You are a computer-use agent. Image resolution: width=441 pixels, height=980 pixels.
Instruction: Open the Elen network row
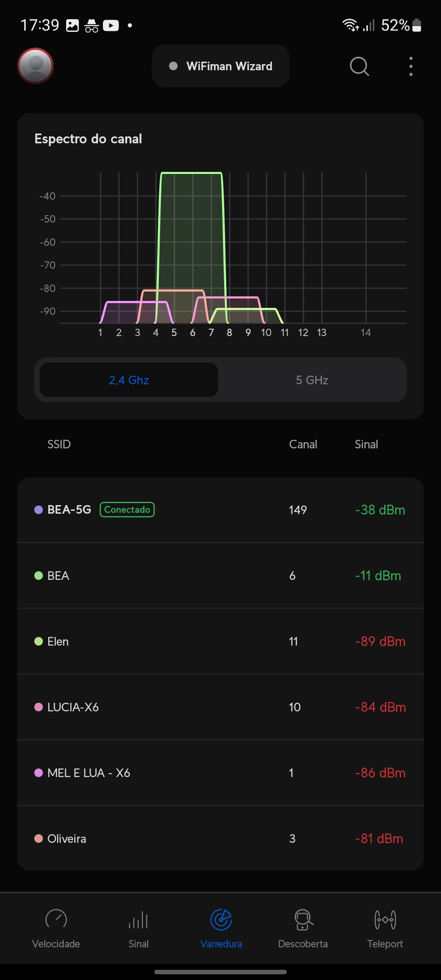(220, 641)
